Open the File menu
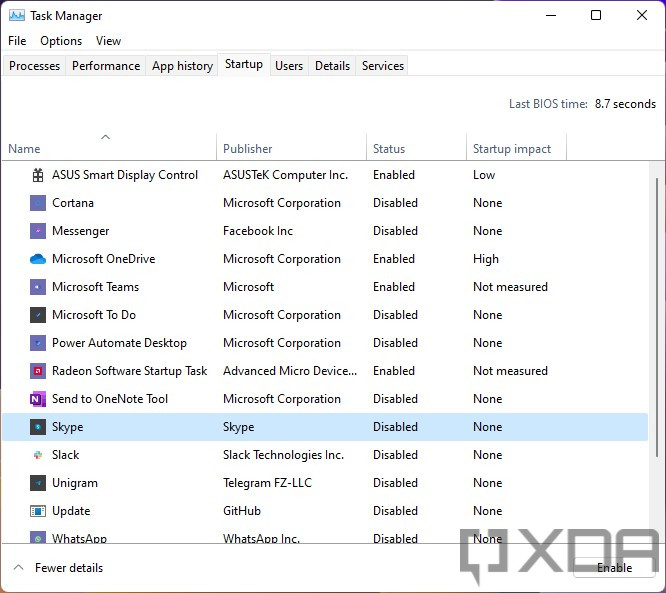 point(17,41)
